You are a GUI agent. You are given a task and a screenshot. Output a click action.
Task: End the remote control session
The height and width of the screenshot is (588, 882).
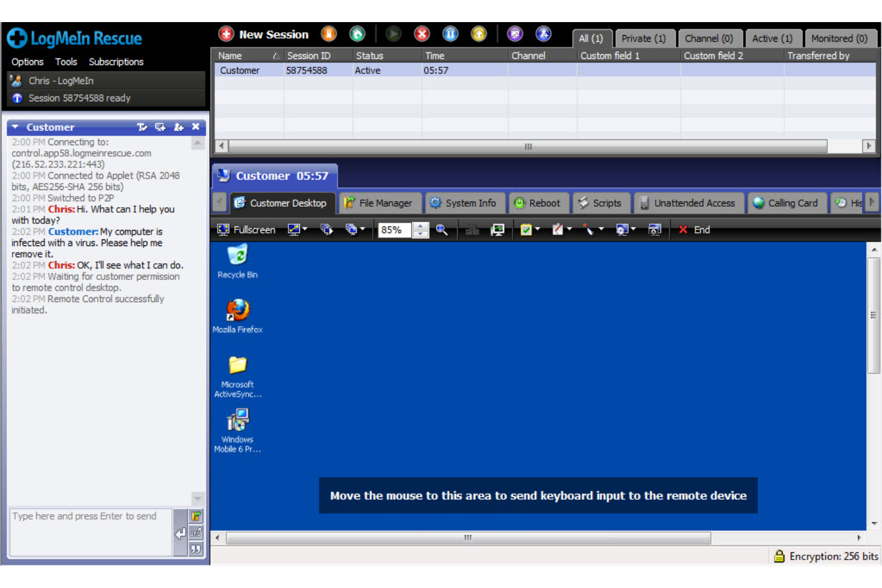695,230
